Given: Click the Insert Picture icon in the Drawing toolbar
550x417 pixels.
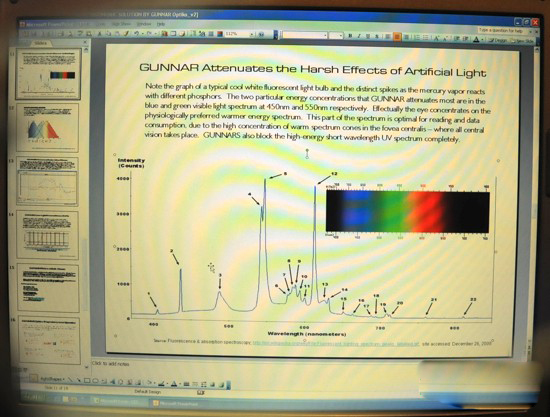Looking at the screenshot, I should click(139, 382).
